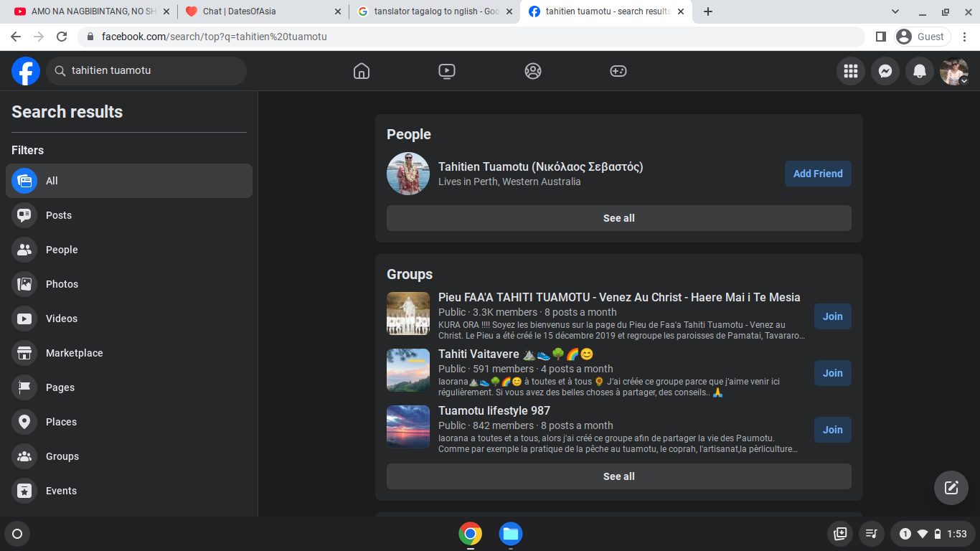Click Tahiti Vaitavere group thumbnail
Screen dimensions: 980x551
pyautogui.click(x=408, y=370)
